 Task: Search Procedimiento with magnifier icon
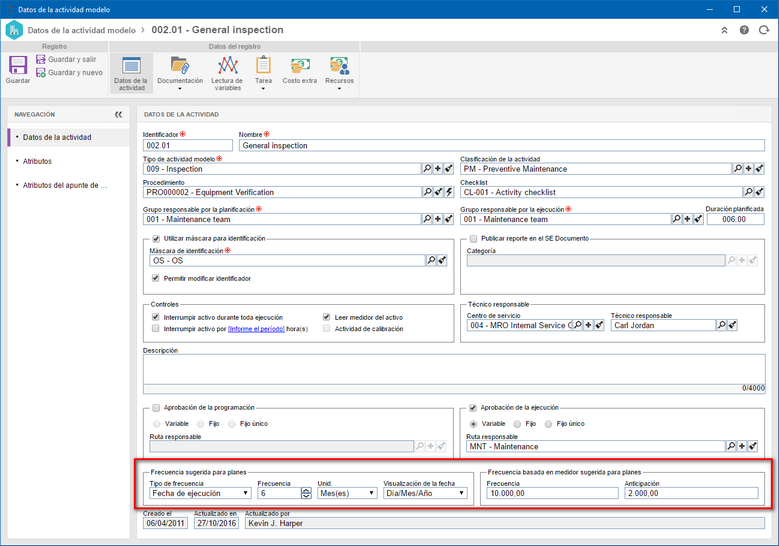click(427, 192)
